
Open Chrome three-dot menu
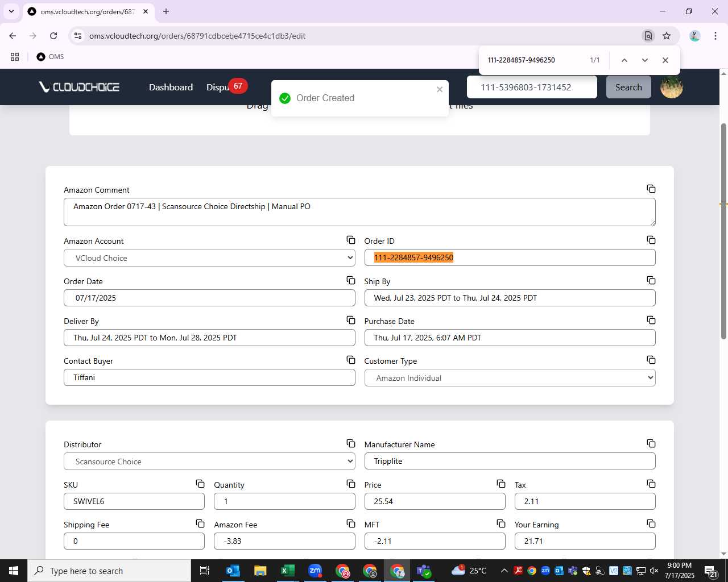[715, 36]
